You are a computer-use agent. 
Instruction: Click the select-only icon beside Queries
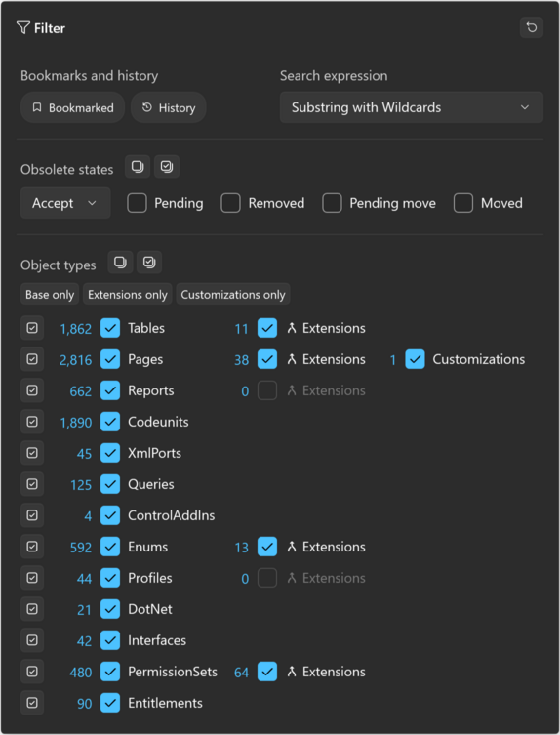point(32,484)
